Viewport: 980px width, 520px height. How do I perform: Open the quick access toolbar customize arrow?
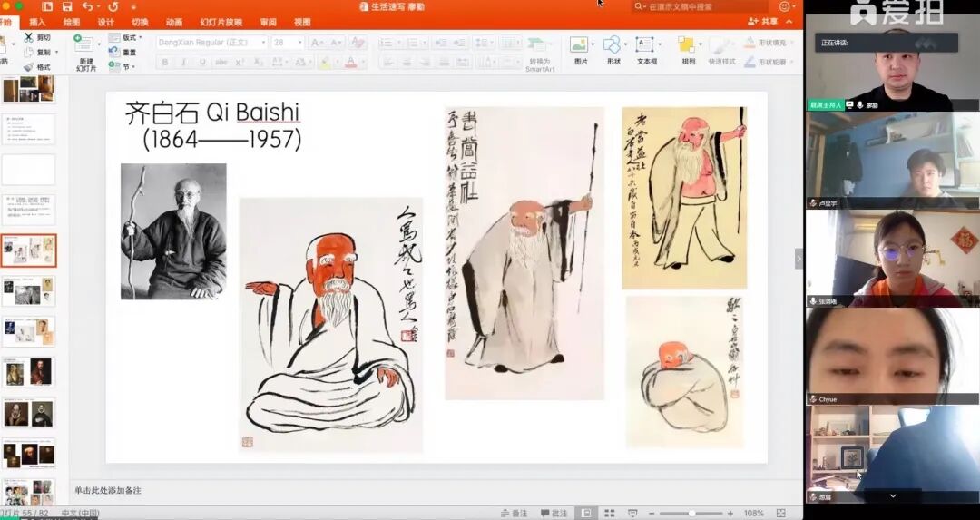pos(133,7)
